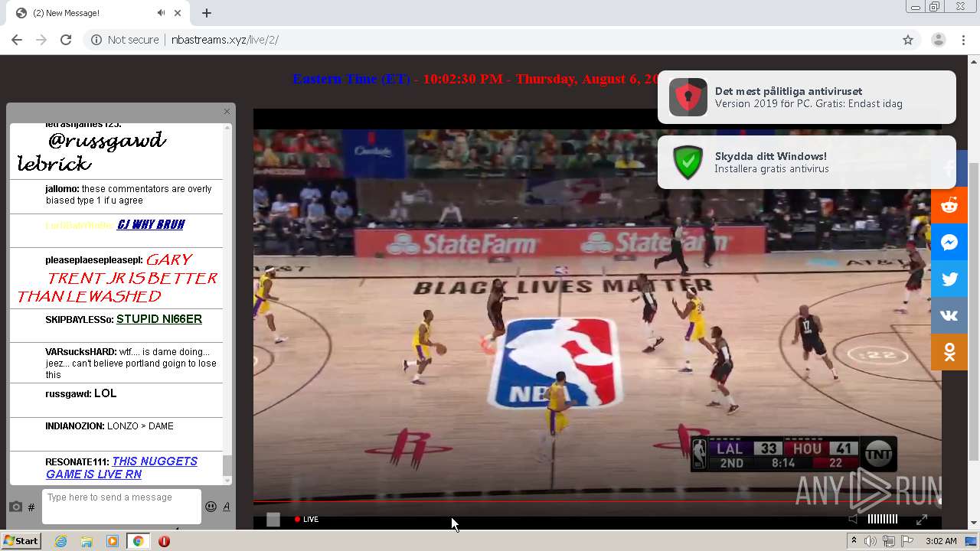
Task: Type here to send a message box
Action: tap(122, 507)
